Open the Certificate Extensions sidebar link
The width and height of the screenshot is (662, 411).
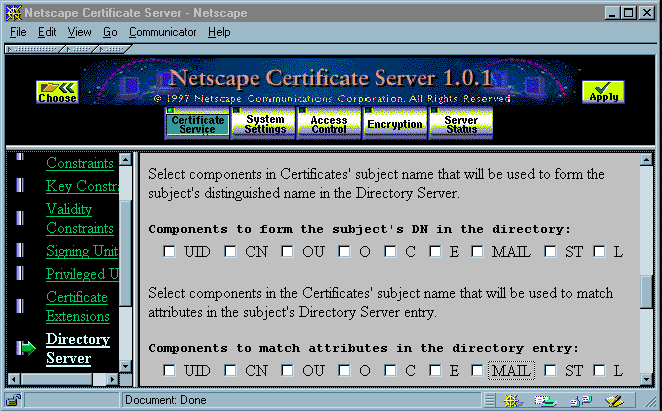pos(78,306)
